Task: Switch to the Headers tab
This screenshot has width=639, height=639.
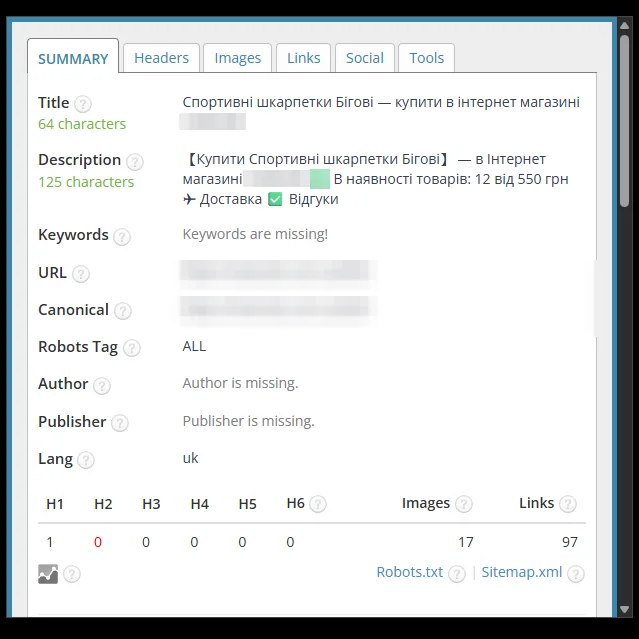Action: point(161,58)
